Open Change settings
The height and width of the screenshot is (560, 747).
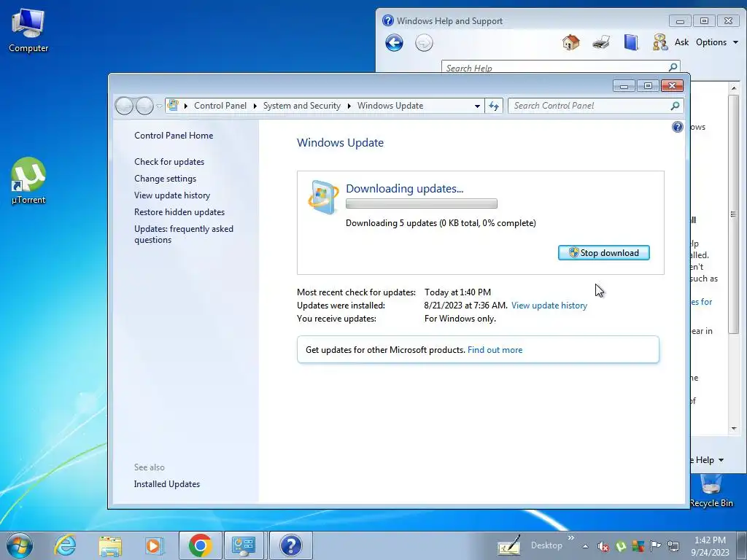165,179
